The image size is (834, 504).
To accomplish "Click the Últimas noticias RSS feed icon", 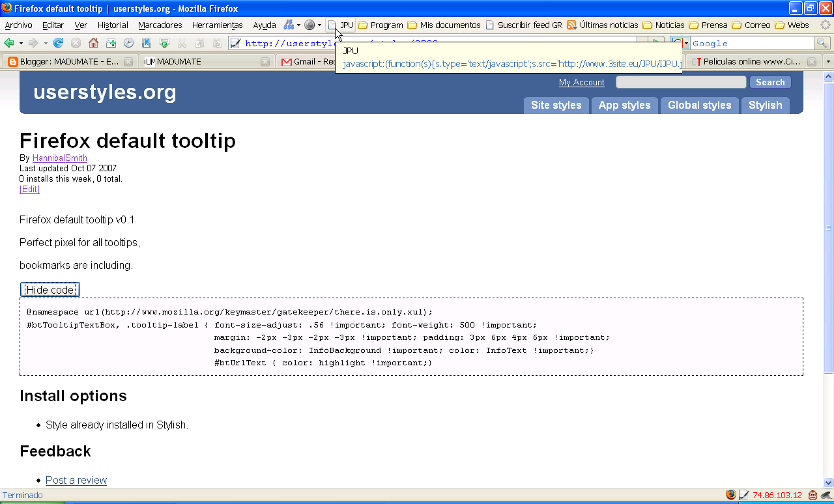I will point(571,25).
